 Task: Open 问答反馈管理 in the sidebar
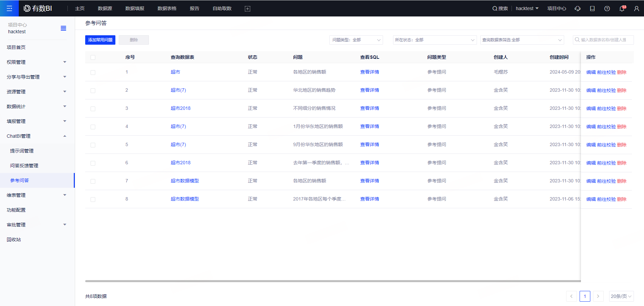pos(24,166)
